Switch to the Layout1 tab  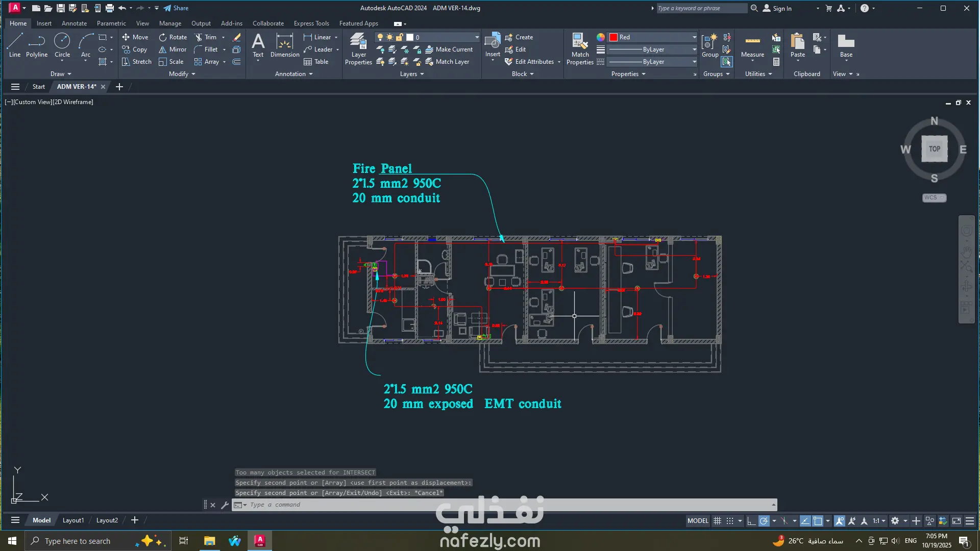[73, 520]
